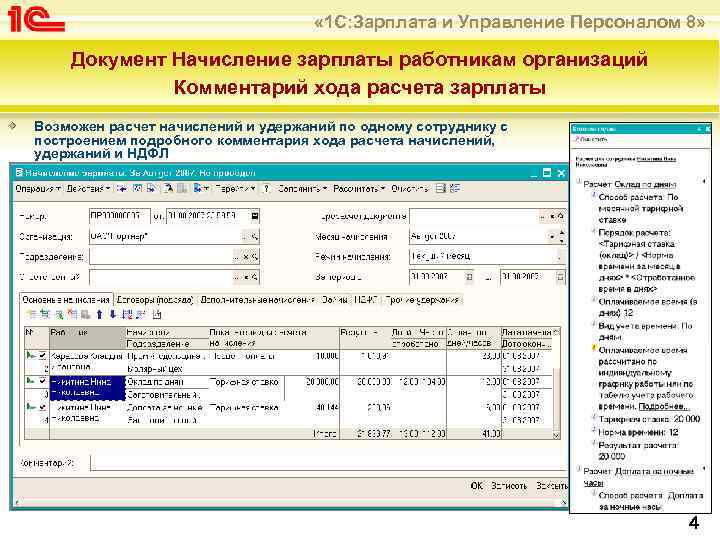The width and height of the screenshot is (720, 540).
Task: Click the Режим начисления select button
Action: [x=561, y=257]
